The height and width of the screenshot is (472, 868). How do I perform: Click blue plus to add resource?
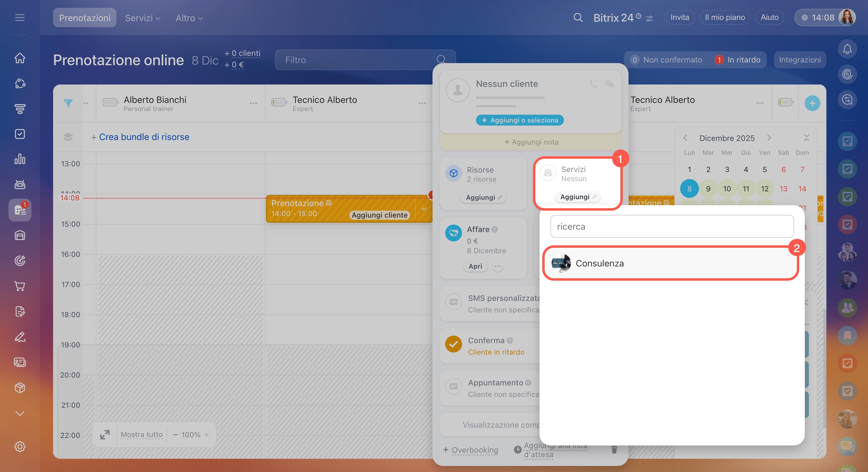pos(812,103)
